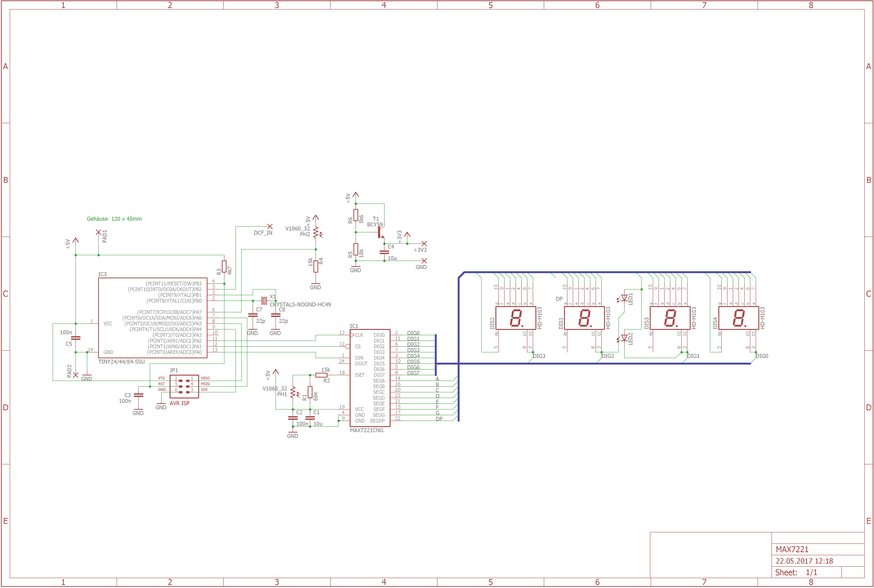Select the short blue bus beside DIG0–DIG7

[x=436, y=355]
